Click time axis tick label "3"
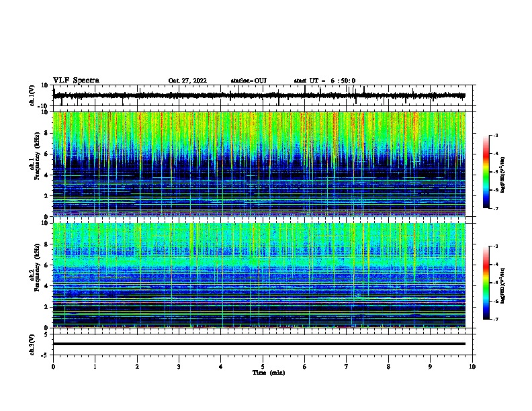 179,367
